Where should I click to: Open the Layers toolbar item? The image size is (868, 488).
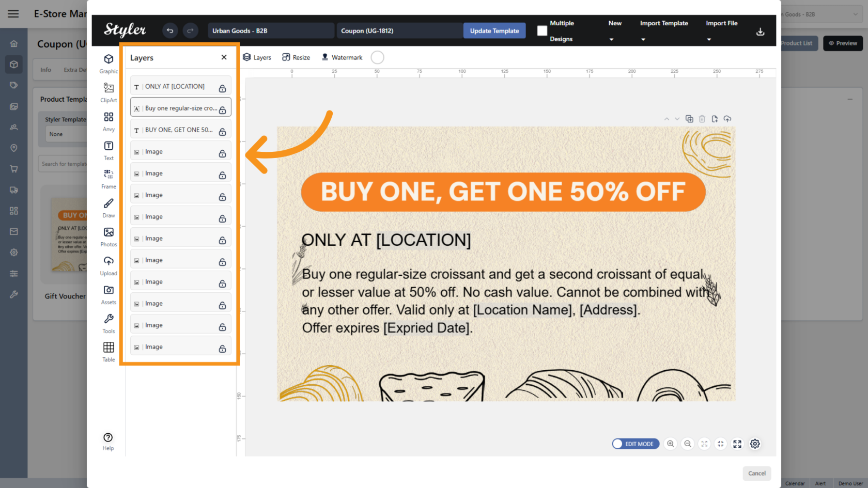pyautogui.click(x=257, y=57)
